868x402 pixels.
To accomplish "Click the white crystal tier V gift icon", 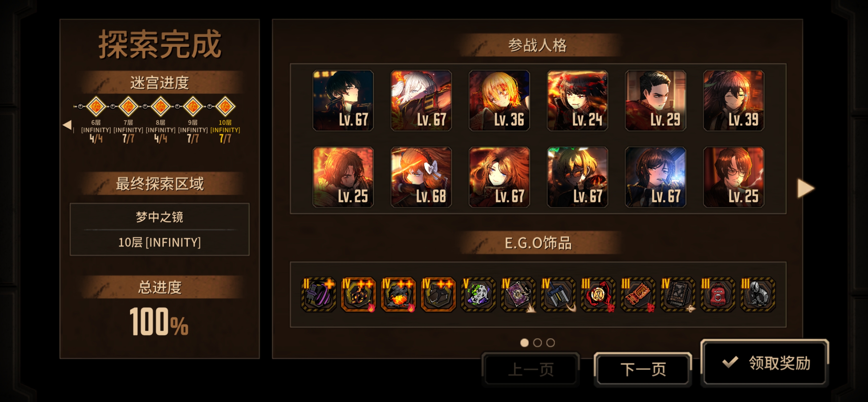I will point(478,295).
